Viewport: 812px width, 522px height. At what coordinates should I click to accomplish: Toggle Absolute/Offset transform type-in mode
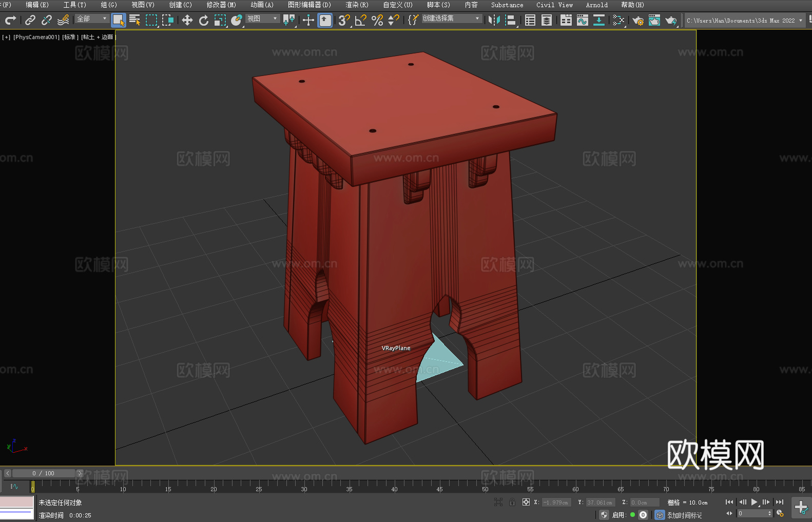point(526,502)
